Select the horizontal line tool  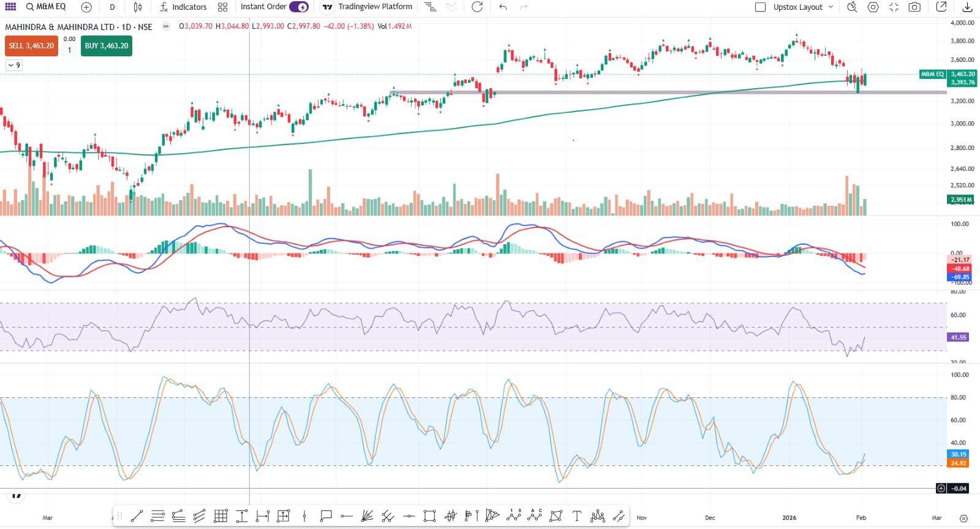click(409, 516)
